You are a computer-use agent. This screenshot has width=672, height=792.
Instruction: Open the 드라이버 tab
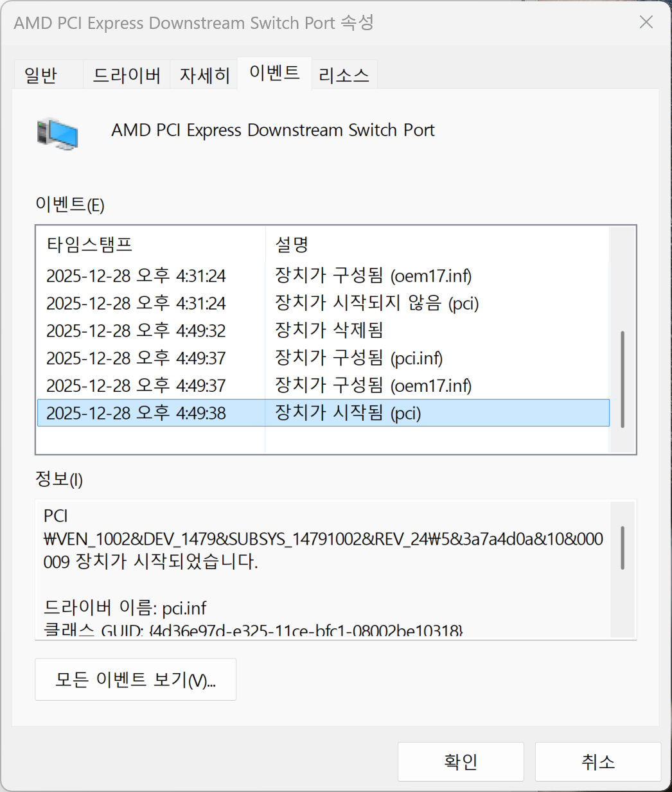(x=127, y=75)
